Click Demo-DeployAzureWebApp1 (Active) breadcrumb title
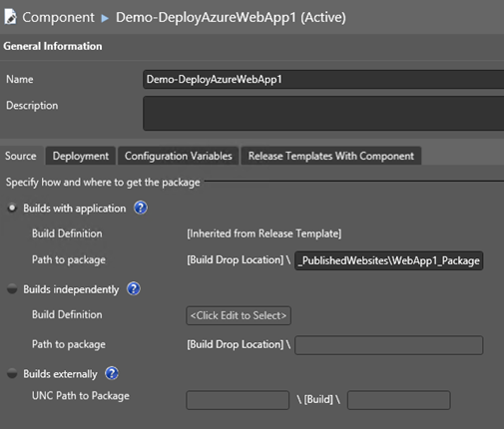 click(231, 17)
